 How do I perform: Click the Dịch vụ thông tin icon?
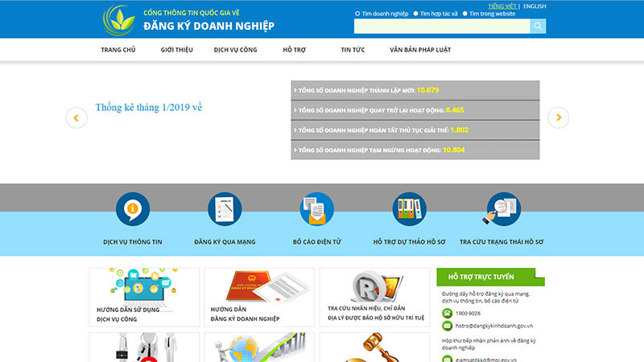(133, 209)
